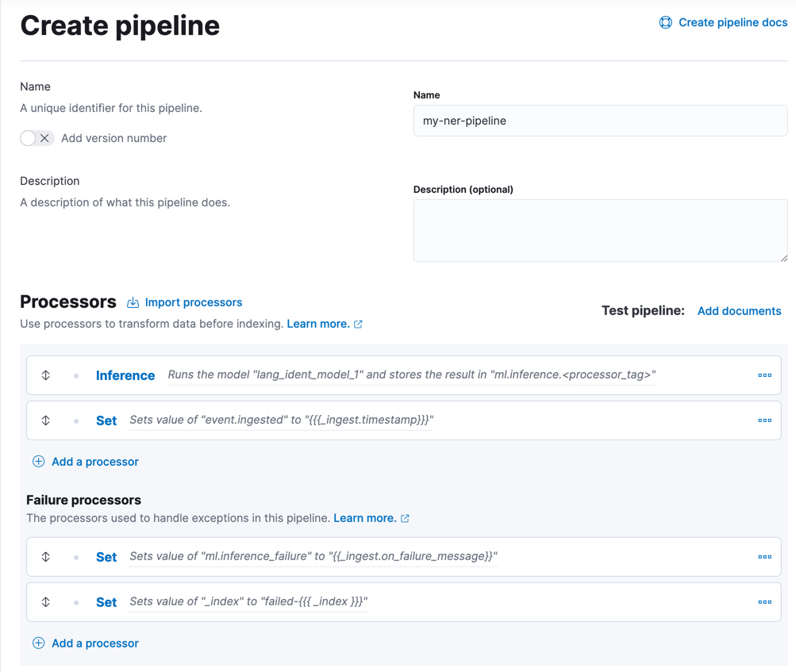
Task: Click the upload icon beside Import processors
Action: pos(132,302)
